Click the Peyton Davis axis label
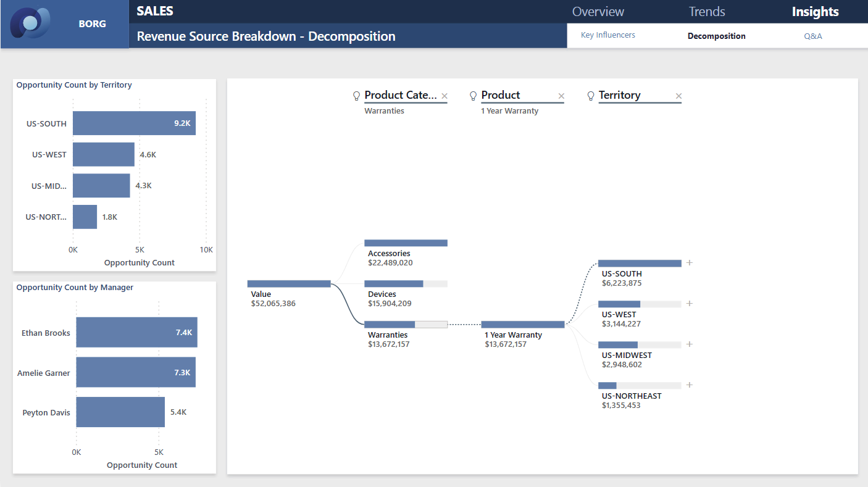 [x=46, y=412]
